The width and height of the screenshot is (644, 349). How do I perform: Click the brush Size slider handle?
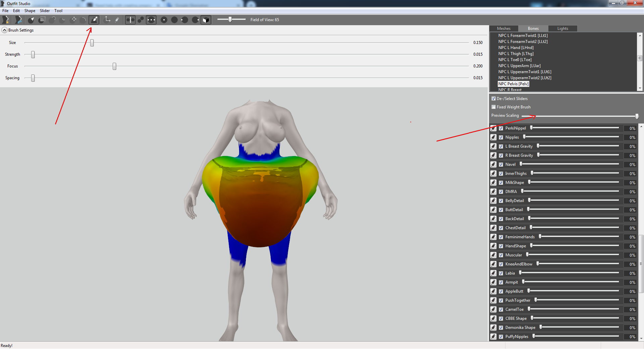(92, 43)
